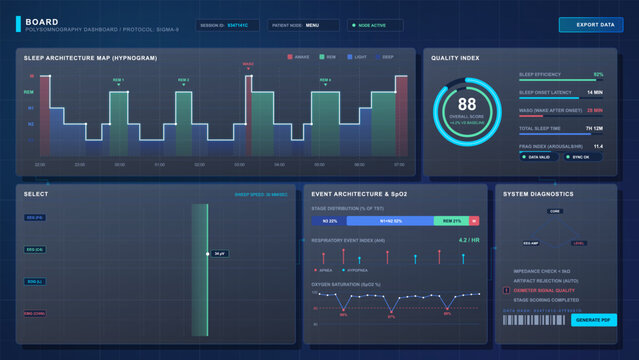Click the Data Valid status chip
This screenshot has width=639, height=360.
pos(538,157)
